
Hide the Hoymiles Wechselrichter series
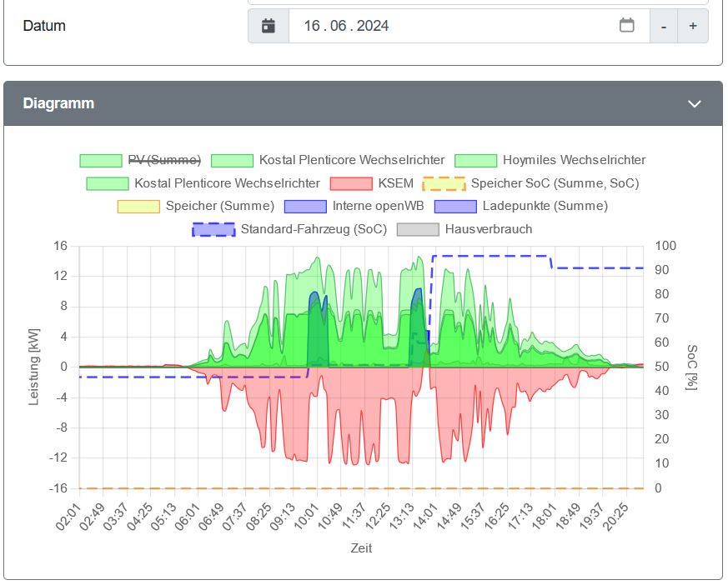550,160
